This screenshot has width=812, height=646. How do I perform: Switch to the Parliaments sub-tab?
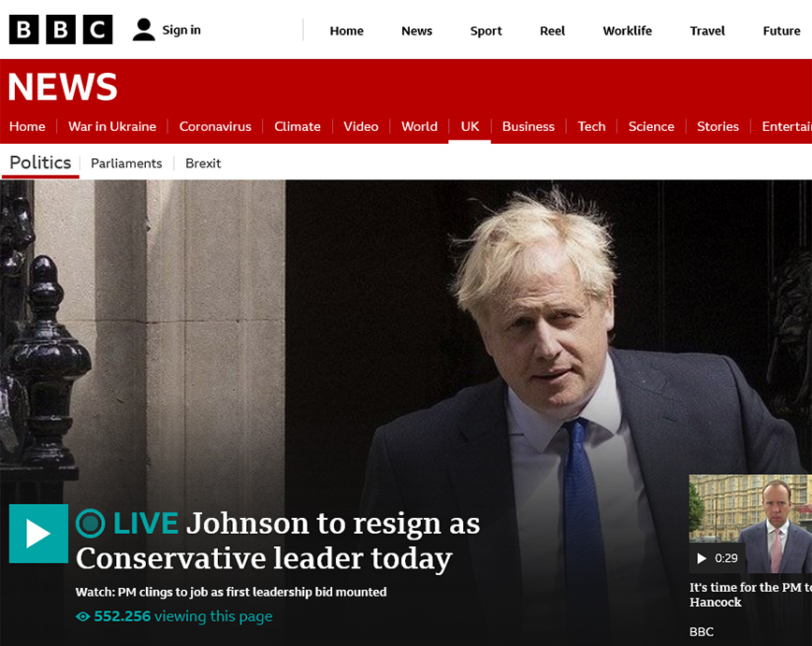(x=126, y=163)
